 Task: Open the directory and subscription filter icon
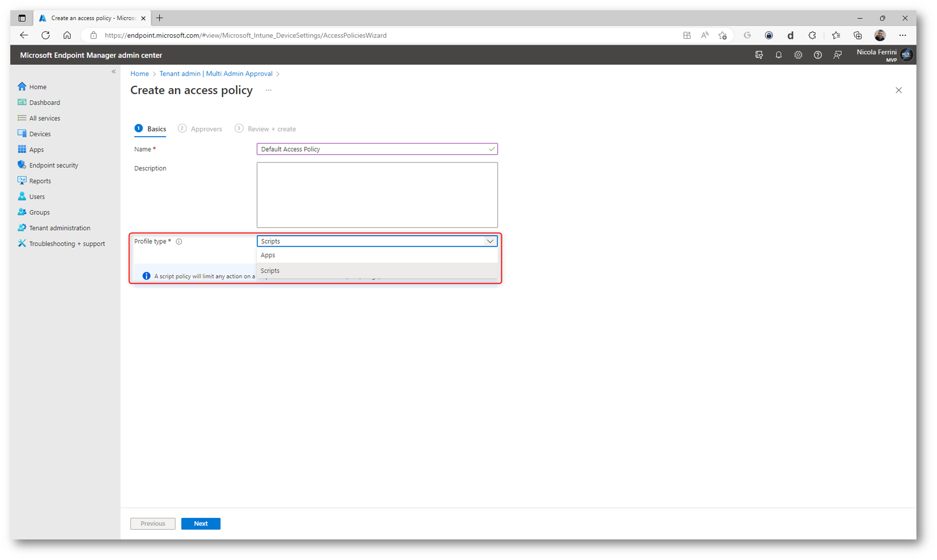(x=759, y=55)
